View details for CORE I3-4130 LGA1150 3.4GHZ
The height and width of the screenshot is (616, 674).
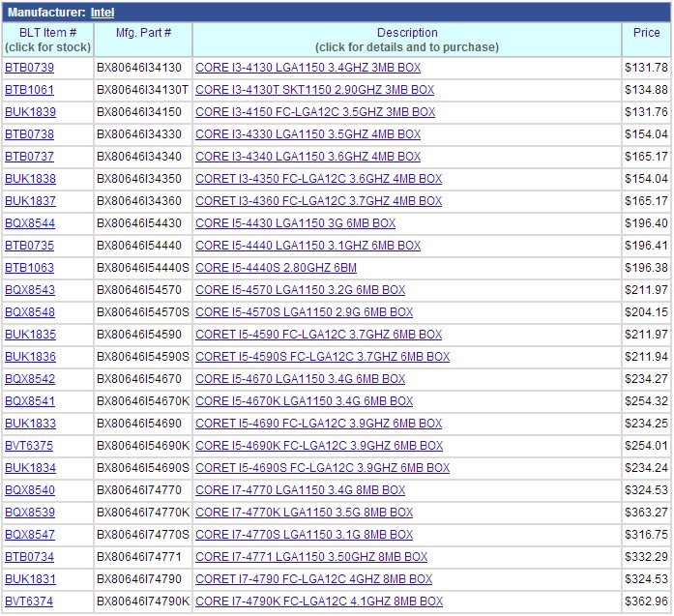tap(308, 68)
